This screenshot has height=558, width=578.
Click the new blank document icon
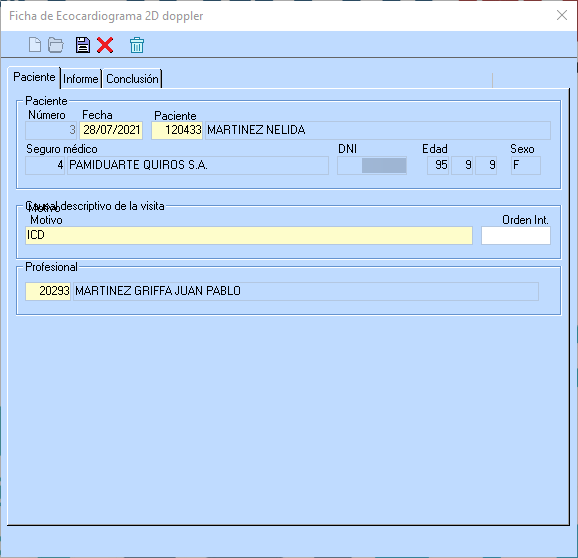point(35,45)
